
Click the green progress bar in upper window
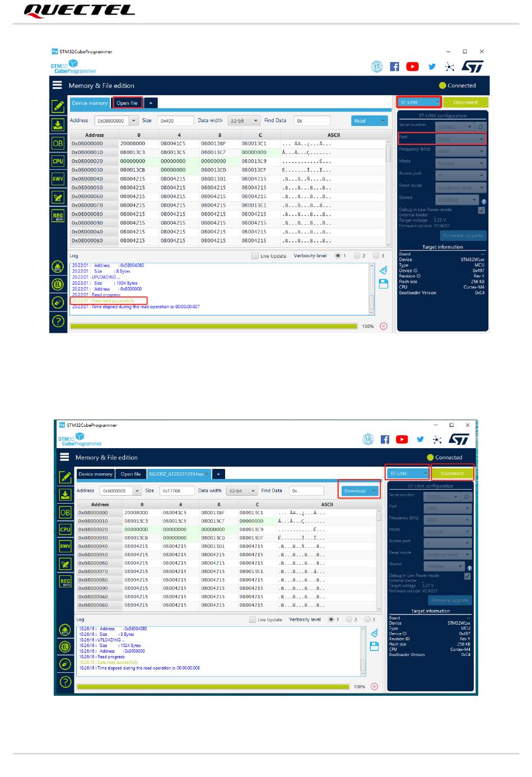(x=214, y=326)
